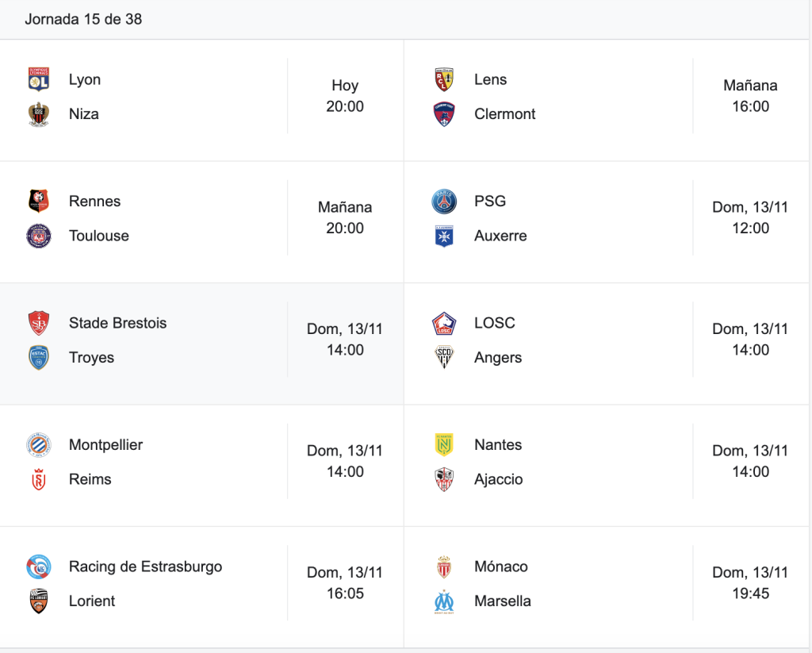This screenshot has width=812, height=653.
Task: Click the Toulouse club crest
Action: point(38,236)
